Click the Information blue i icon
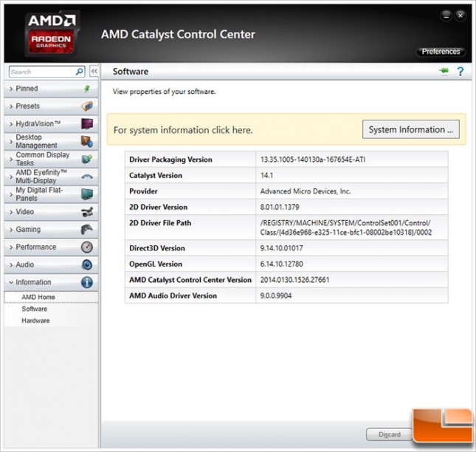This screenshot has height=452, width=476. tap(87, 282)
